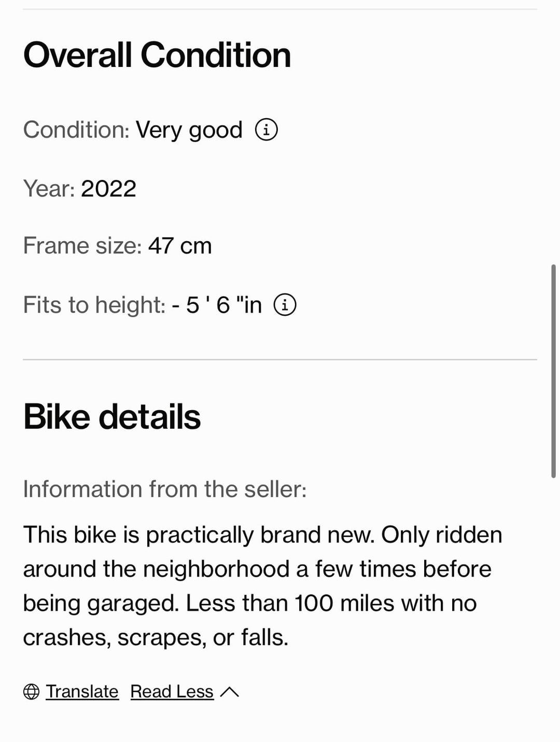Click the Read Less link

point(172,692)
